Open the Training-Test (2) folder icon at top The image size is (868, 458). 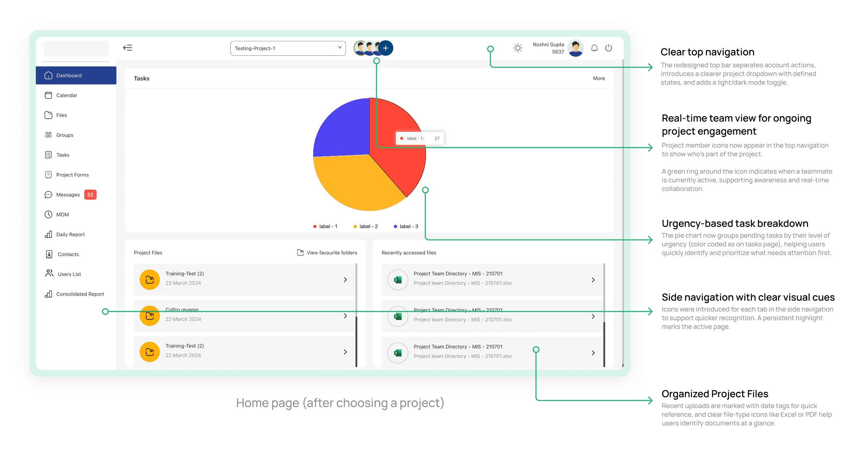point(150,280)
